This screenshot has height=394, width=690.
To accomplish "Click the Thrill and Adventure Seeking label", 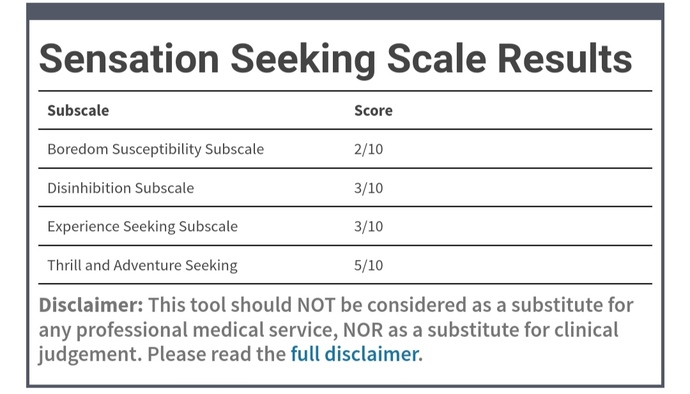I will click(143, 265).
